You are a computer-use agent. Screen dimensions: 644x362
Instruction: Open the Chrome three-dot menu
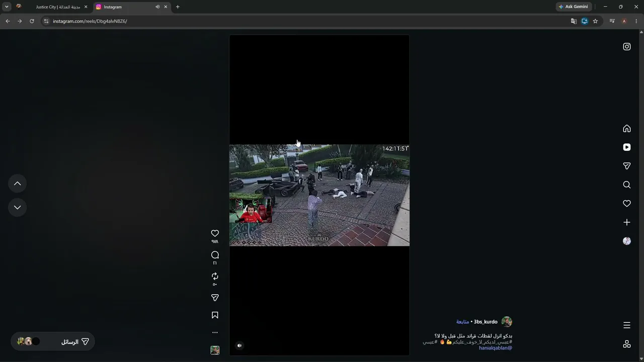tap(636, 21)
